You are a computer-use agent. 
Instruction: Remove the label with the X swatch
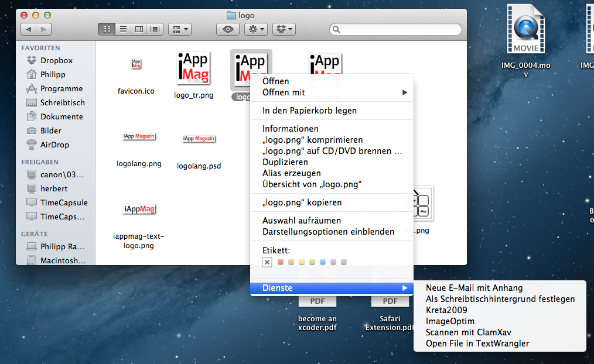click(267, 262)
